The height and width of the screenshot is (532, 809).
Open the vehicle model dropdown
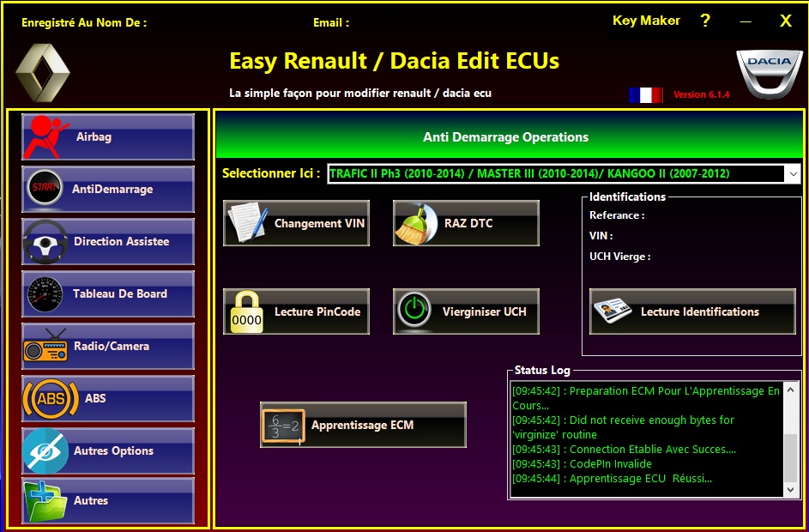[x=564, y=174]
